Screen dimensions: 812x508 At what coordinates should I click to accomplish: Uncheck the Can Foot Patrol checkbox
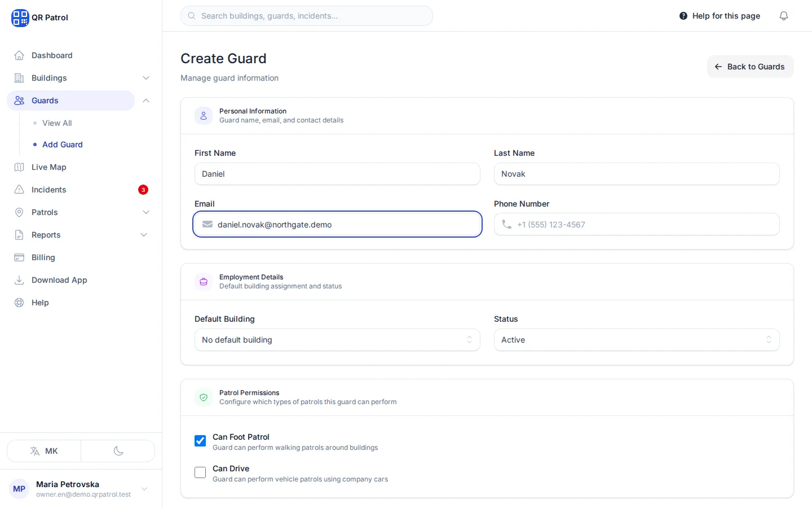(x=200, y=441)
